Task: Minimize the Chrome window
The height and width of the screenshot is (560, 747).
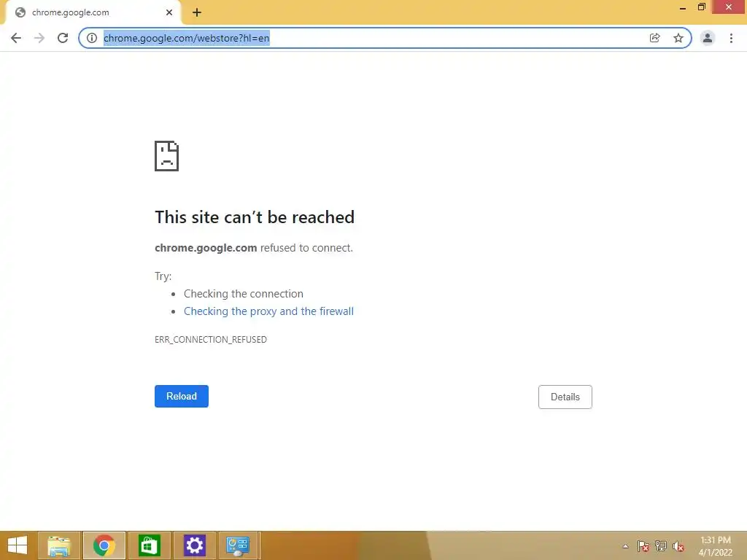Action: (x=682, y=7)
